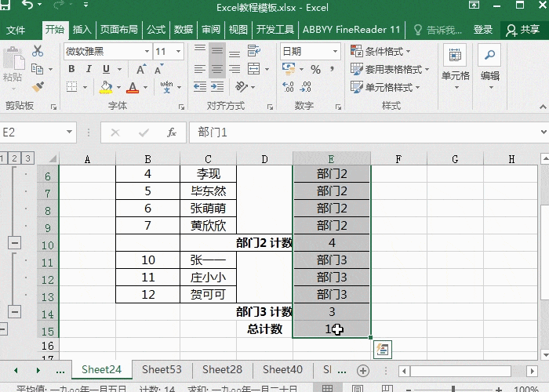This screenshot has width=549, height=392.
Task: Click the 登录 sign-in button
Action: [x=483, y=30]
